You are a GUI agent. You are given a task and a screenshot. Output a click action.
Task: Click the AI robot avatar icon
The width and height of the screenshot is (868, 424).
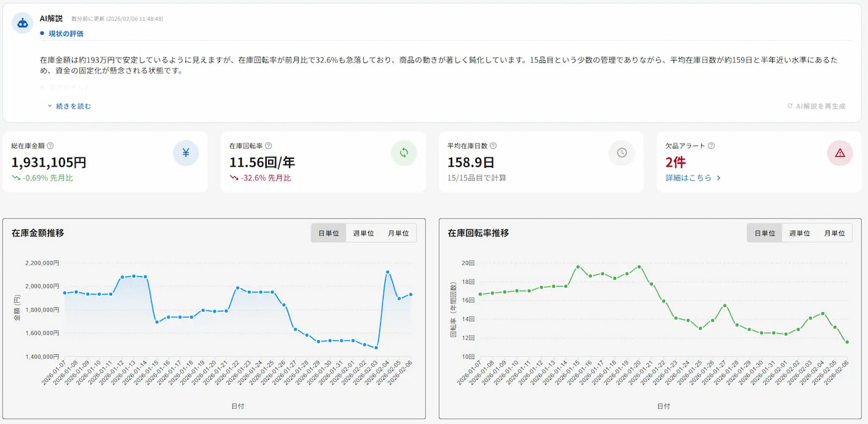click(x=22, y=22)
